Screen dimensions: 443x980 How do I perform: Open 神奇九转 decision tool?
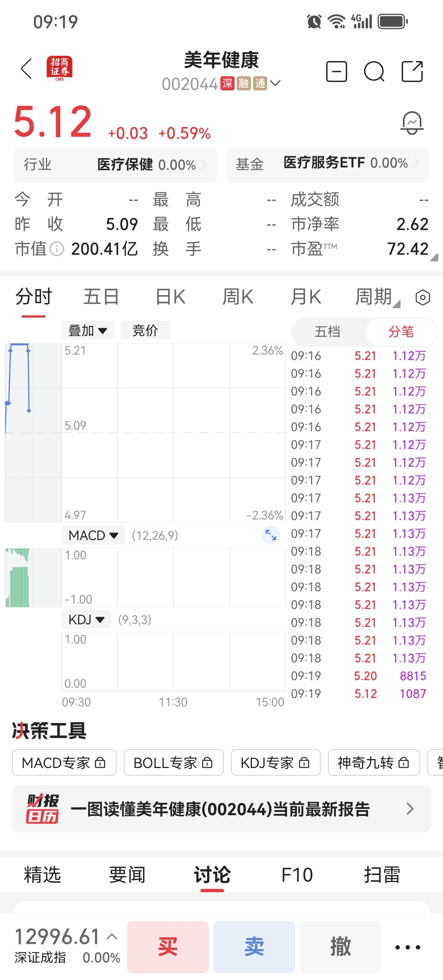(x=374, y=762)
